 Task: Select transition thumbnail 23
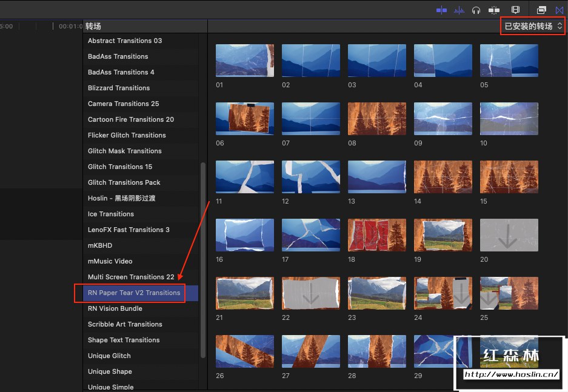pyautogui.click(x=376, y=293)
